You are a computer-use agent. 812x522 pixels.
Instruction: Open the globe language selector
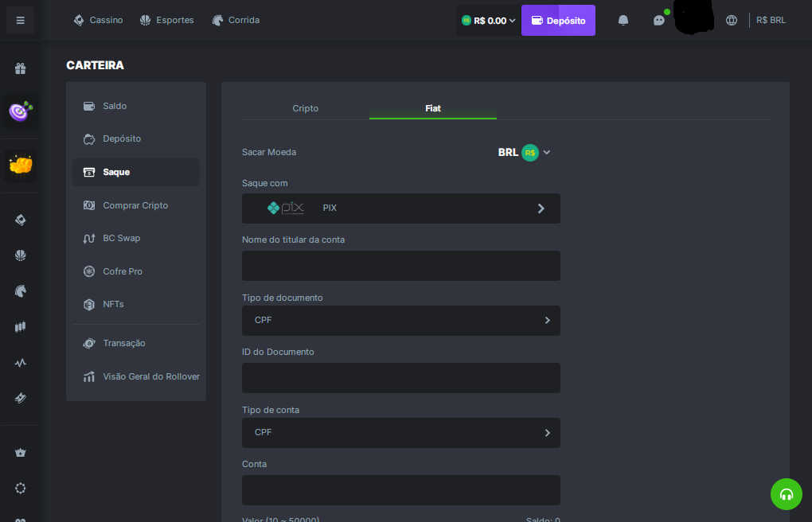coord(732,20)
